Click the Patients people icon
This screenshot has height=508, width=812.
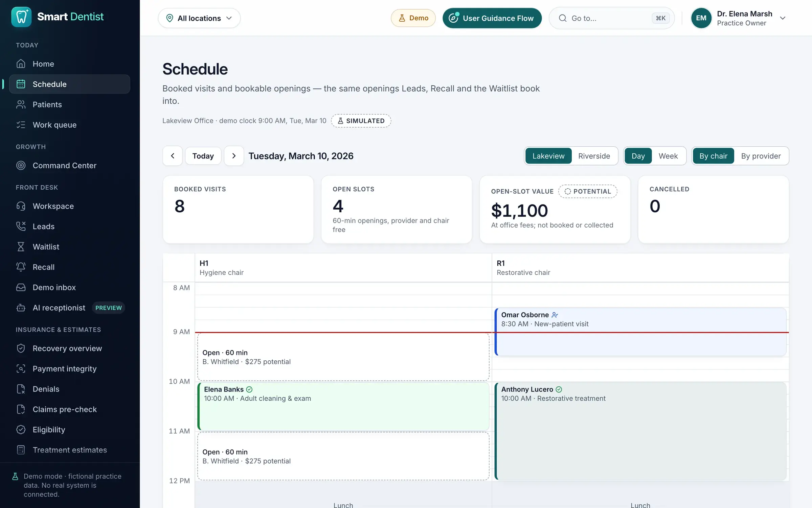tap(21, 104)
